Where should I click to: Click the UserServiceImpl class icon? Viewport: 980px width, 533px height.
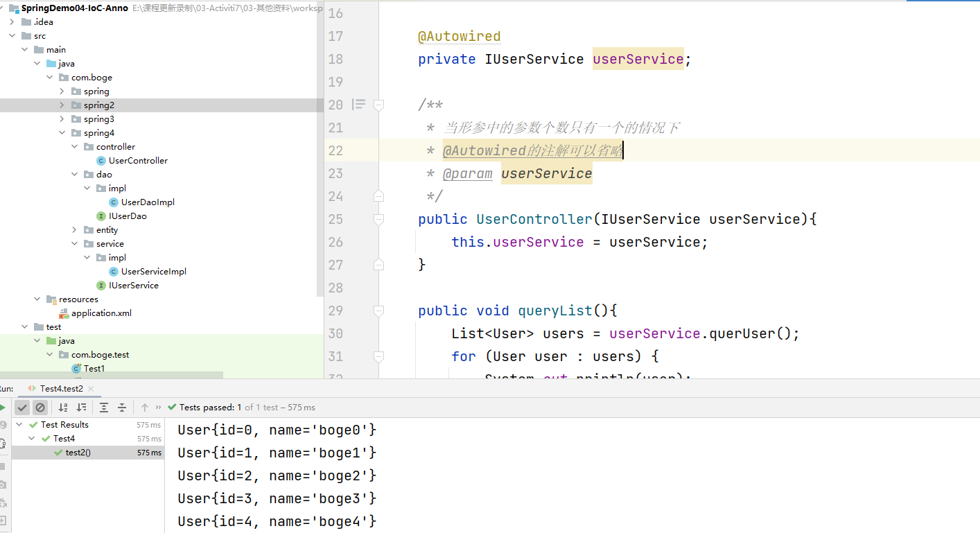(114, 272)
